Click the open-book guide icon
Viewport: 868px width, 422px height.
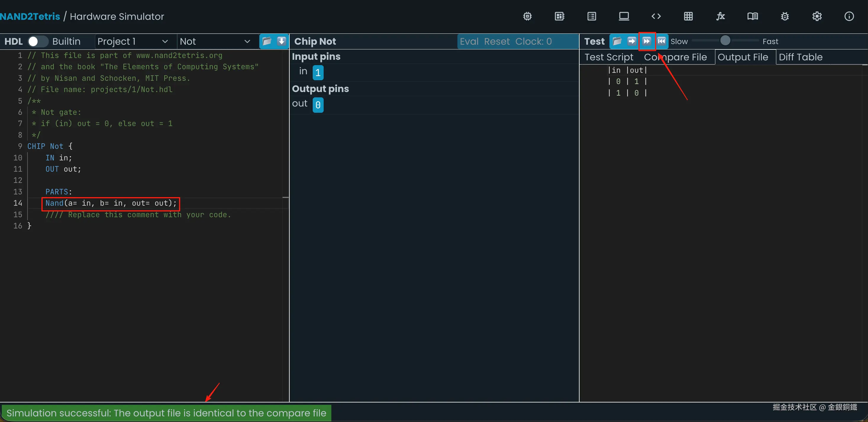point(752,16)
